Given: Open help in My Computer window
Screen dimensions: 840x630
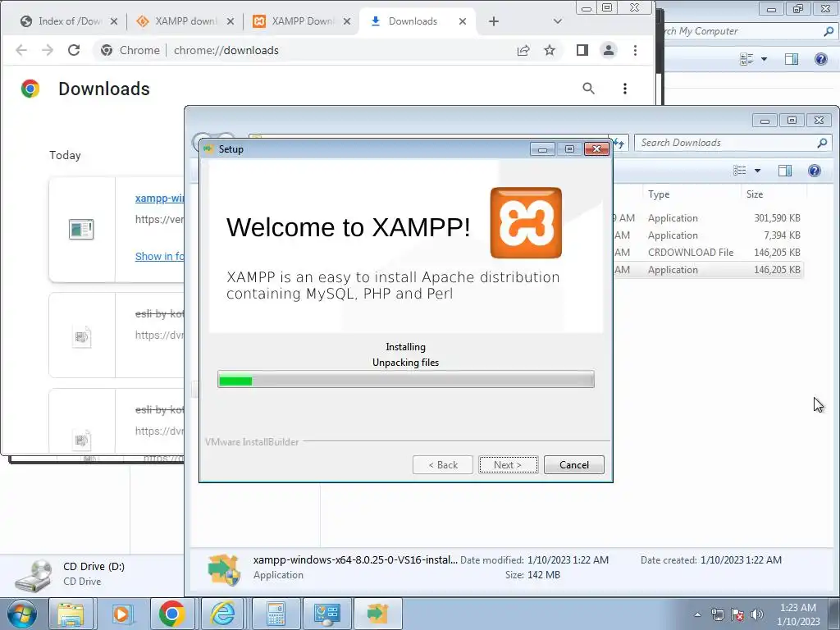Looking at the screenshot, I should [820, 59].
